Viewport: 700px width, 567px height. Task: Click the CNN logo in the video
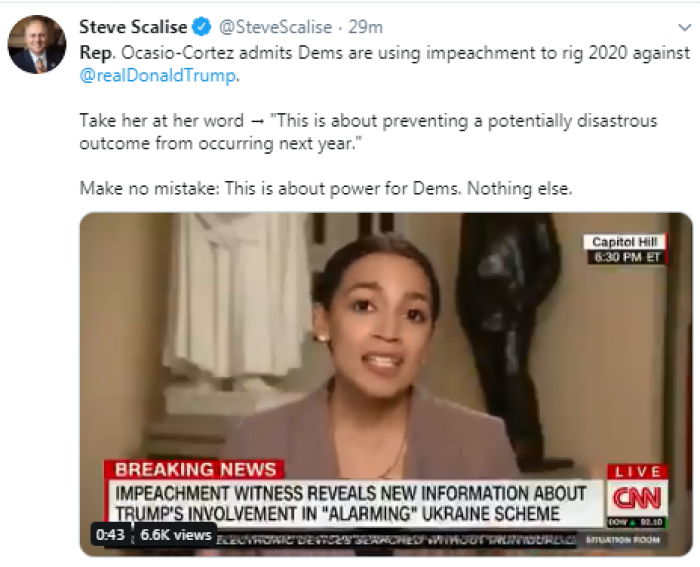(637, 498)
